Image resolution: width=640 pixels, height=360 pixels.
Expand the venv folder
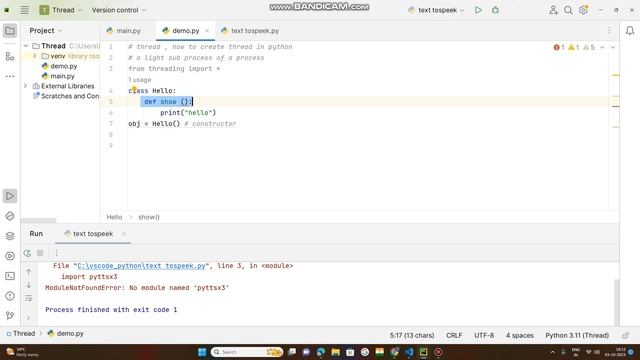(x=35, y=56)
